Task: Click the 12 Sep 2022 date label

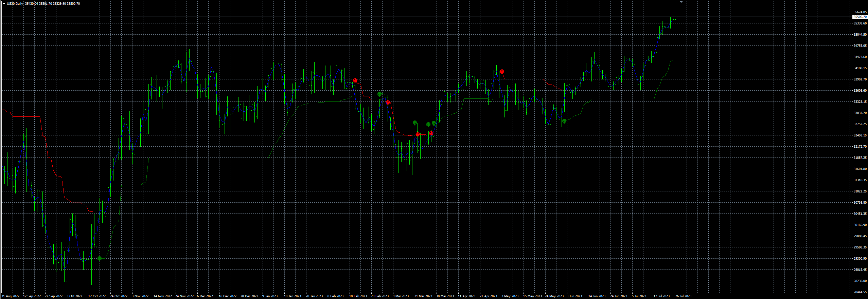Action: click(32, 296)
